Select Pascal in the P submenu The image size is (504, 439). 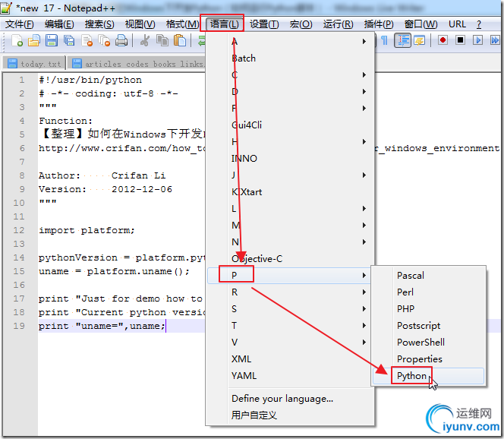pos(428,276)
